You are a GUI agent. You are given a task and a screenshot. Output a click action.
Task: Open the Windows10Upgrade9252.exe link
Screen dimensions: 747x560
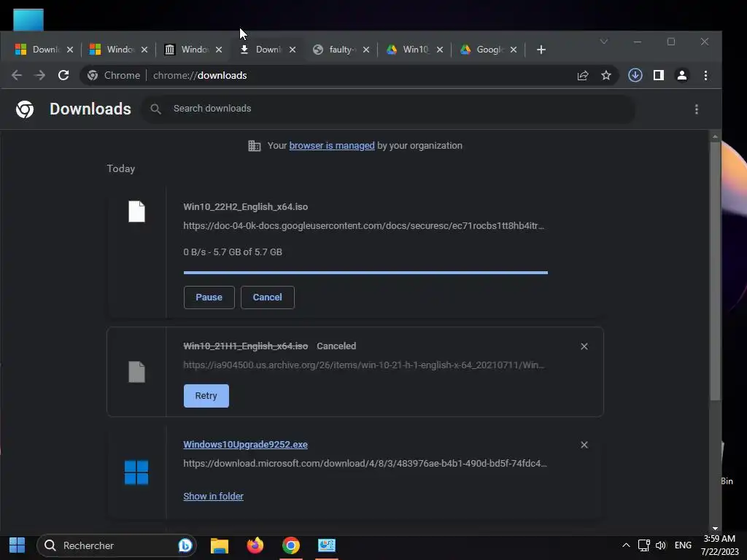[245, 444]
